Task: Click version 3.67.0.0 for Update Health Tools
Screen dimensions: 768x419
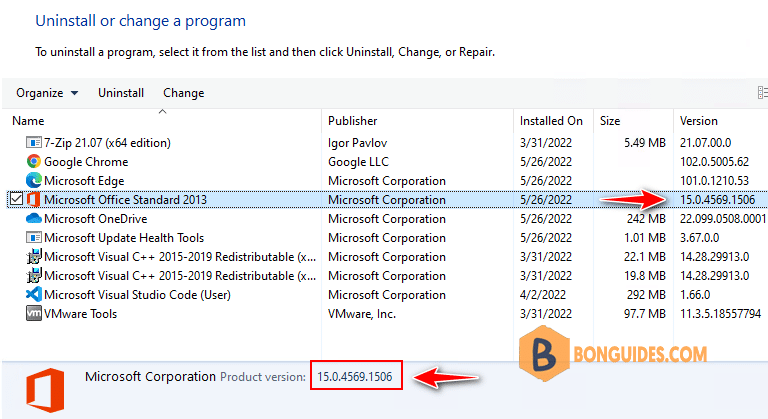Action: click(699, 238)
